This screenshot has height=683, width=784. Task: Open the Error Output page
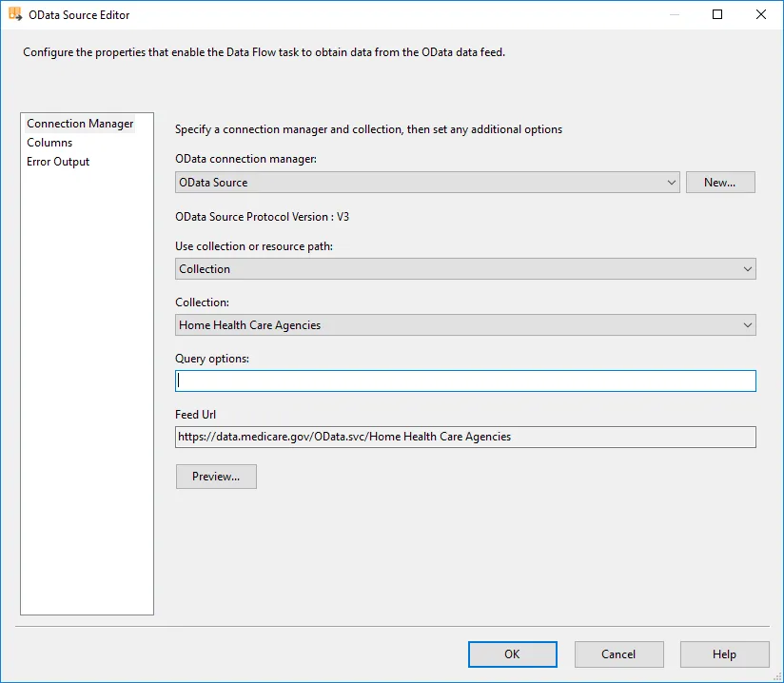[x=58, y=162]
